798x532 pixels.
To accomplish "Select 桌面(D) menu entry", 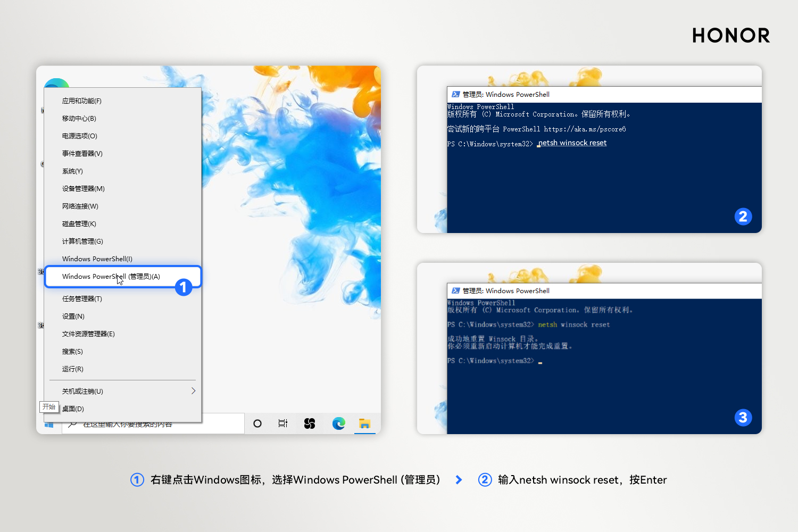I will tap(123, 409).
